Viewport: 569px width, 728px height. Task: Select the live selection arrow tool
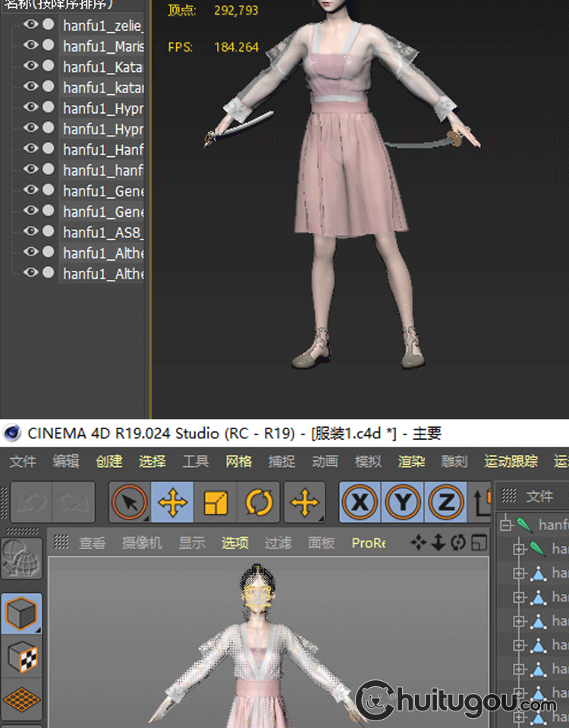point(130,502)
